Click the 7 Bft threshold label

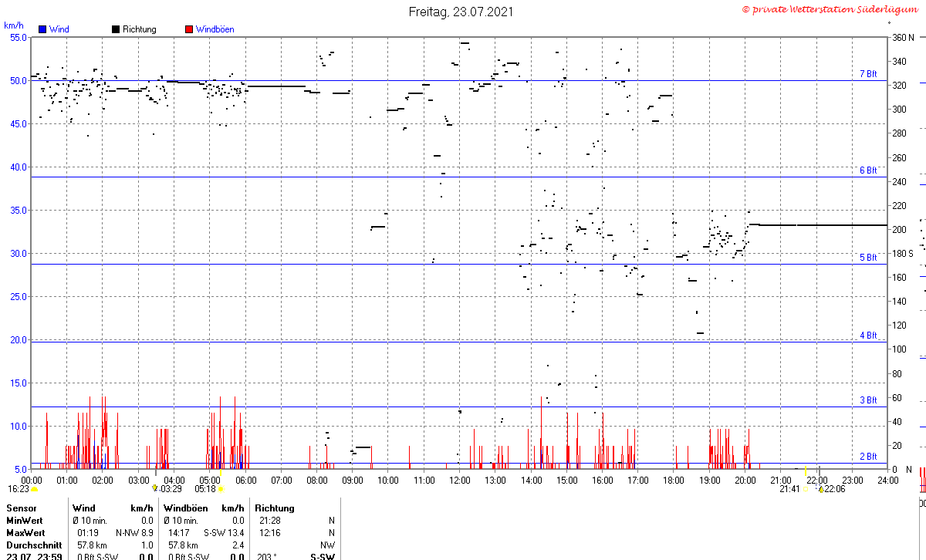(x=868, y=74)
